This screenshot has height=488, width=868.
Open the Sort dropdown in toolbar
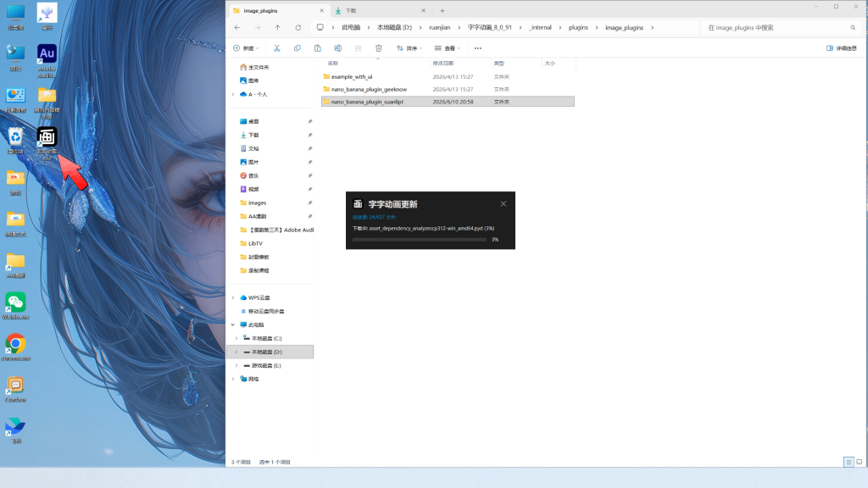click(409, 48)
